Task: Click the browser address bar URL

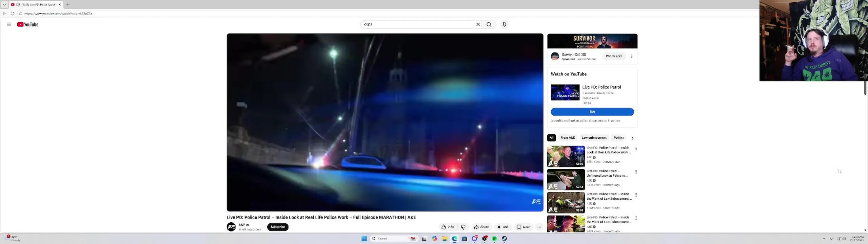Action: tap(58, 14)
